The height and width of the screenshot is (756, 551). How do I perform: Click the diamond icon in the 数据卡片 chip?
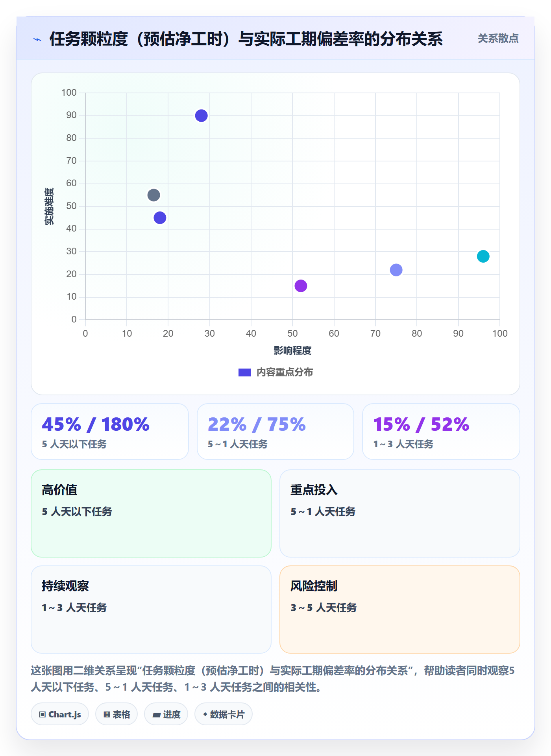pos(205,714)
